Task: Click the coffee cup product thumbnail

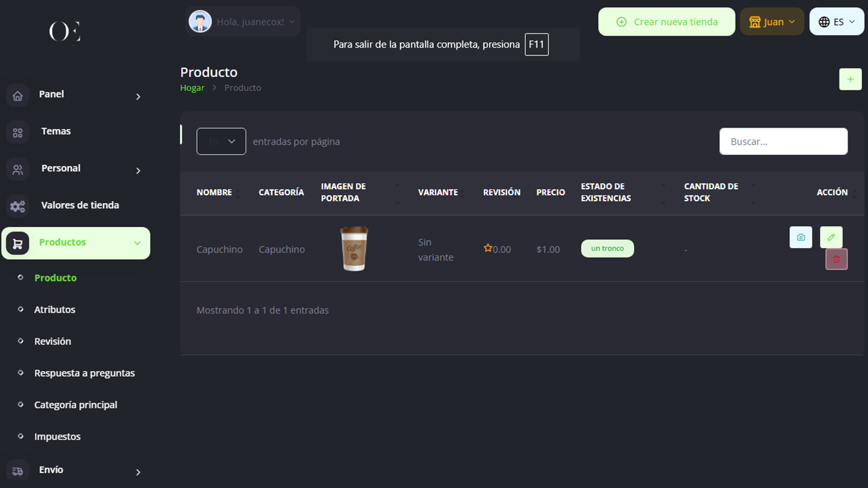Action: (354, 249)
